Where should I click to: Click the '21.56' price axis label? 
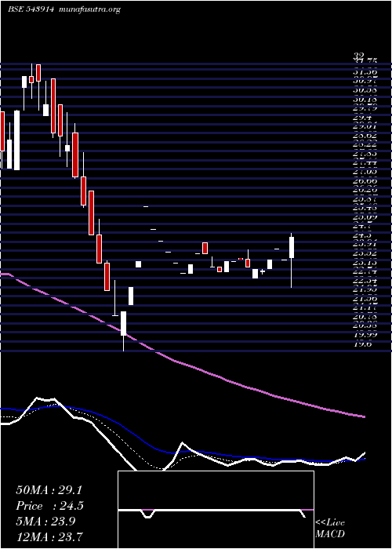click(365, 299)
